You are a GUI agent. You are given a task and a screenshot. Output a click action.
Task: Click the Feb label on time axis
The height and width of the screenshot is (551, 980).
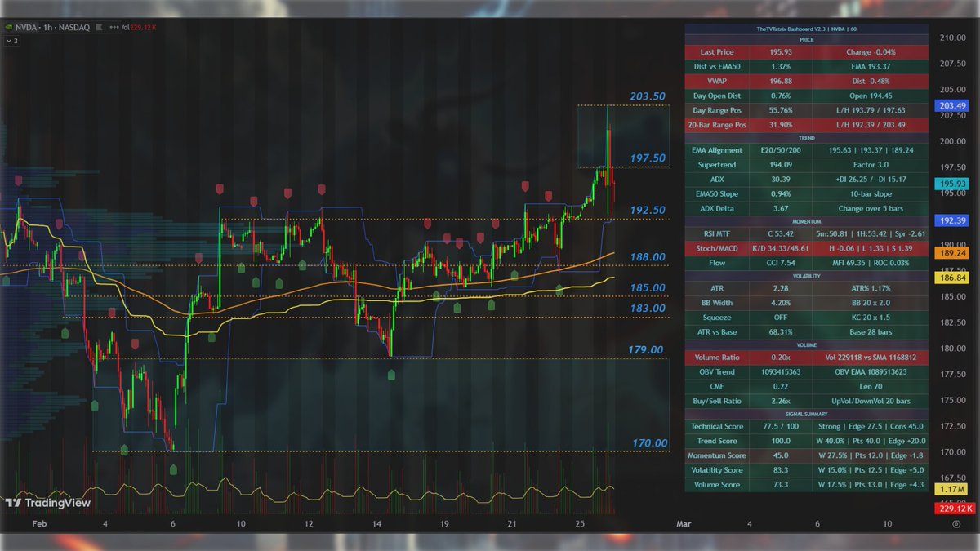click(x=41, y=522)
